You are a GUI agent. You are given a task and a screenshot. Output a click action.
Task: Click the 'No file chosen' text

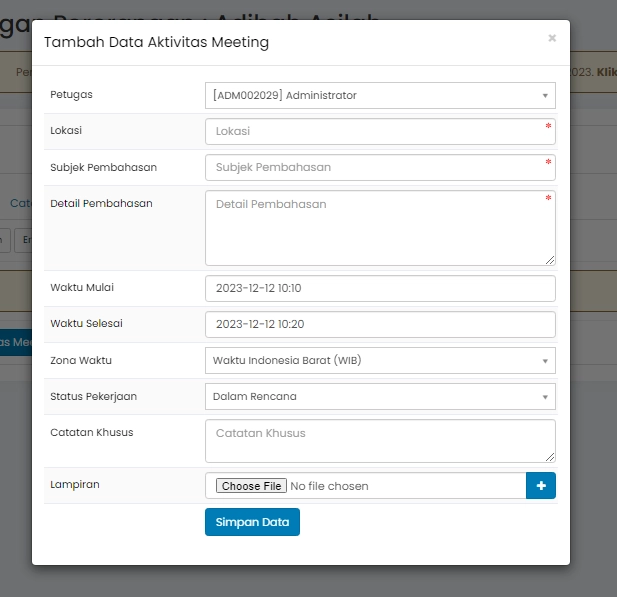point(329,486)
